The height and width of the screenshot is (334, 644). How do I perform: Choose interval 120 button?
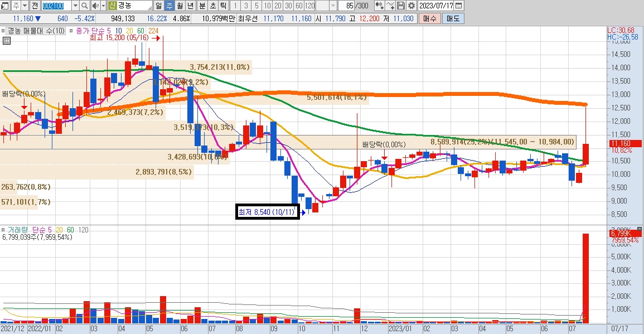tap(310, 6)
